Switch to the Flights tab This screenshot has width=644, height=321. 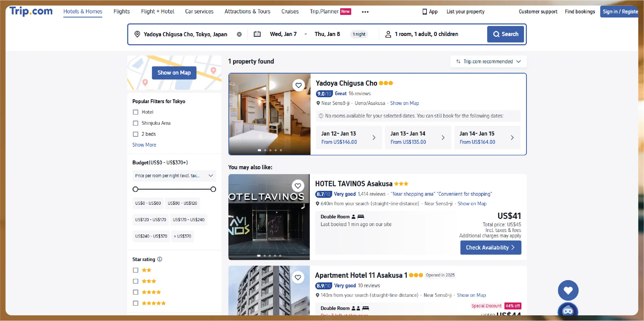[x=122, y=11]
